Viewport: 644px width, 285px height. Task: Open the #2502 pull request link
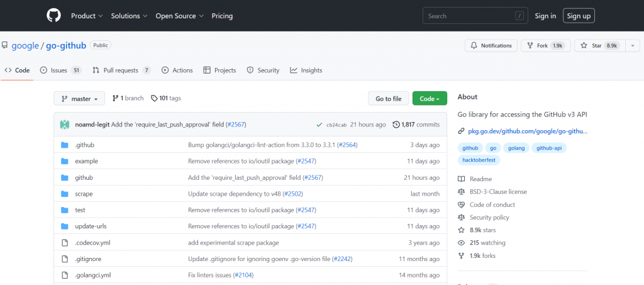(293, 194)
